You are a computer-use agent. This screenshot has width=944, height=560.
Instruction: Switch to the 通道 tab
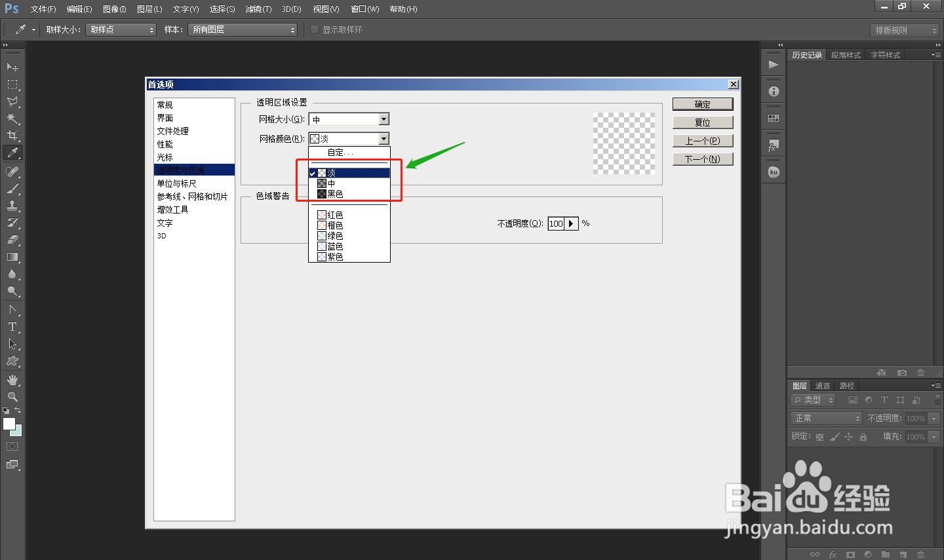(x=823, y=386)
